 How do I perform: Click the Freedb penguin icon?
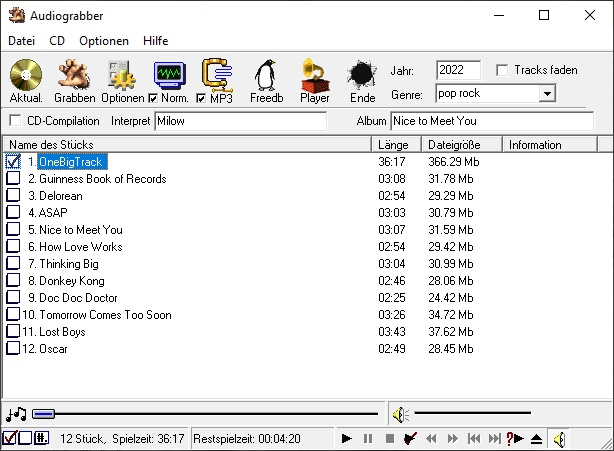tap(266, 75)
